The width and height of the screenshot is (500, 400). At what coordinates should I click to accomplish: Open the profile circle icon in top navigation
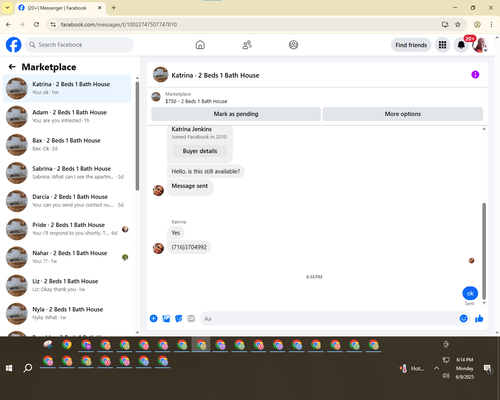(x=293, y=45)
